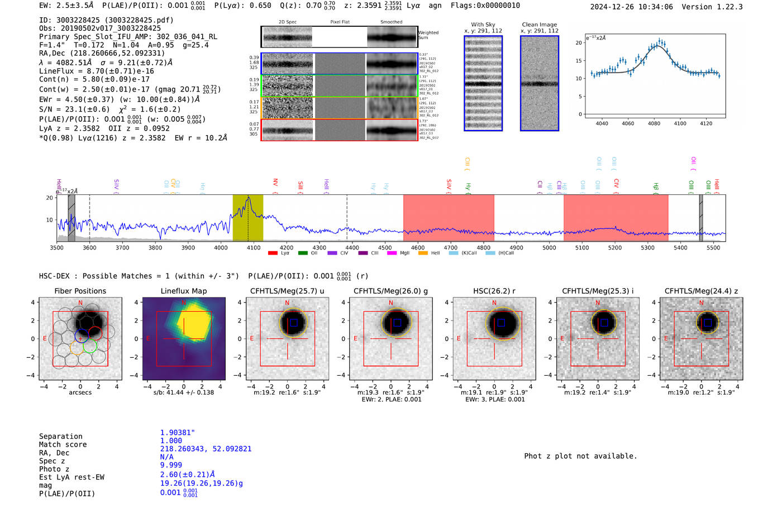Click the Flags:0x00000010 header text
This screenshot has width=782, height=532.
[485, 6]
